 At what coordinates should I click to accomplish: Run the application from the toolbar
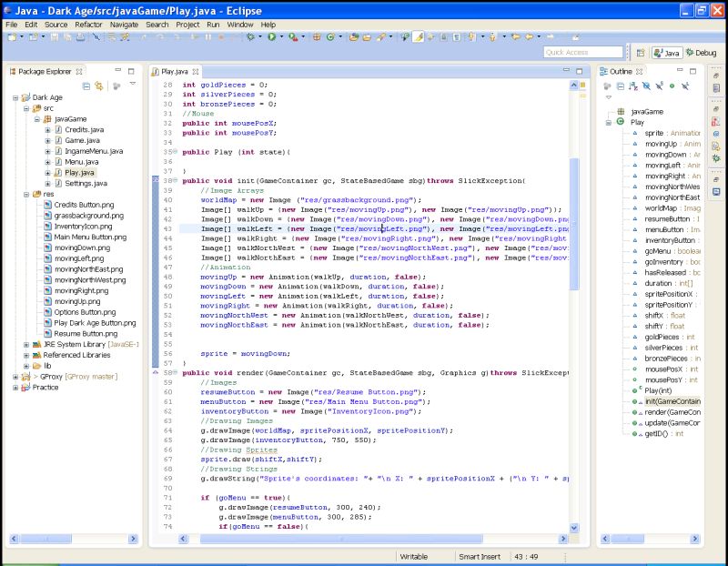[272, 39]
